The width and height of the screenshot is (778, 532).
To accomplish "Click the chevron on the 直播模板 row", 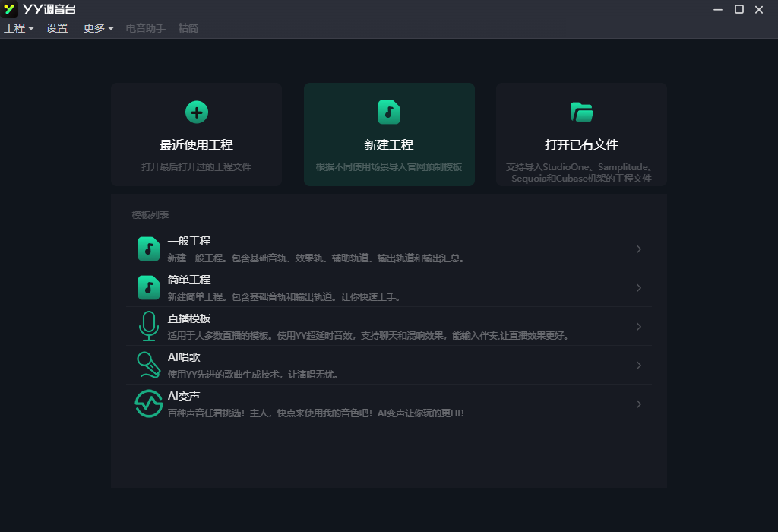I will [x=638, y=327].
